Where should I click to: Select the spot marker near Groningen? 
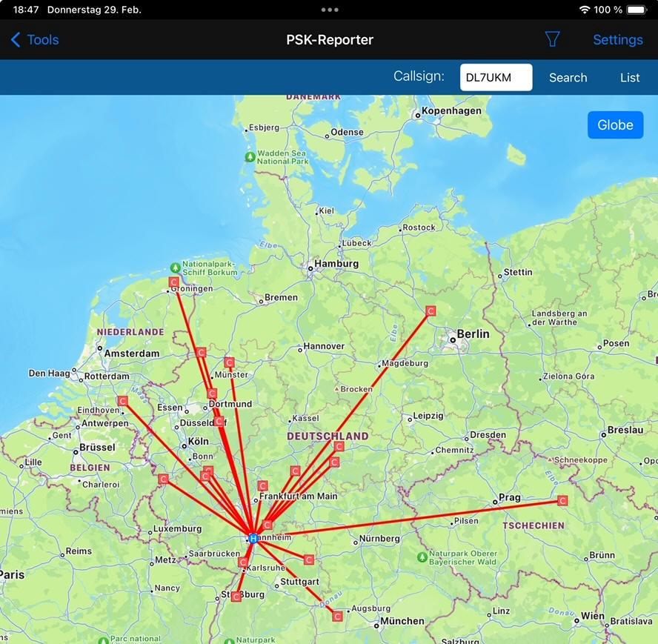[173, 282]
